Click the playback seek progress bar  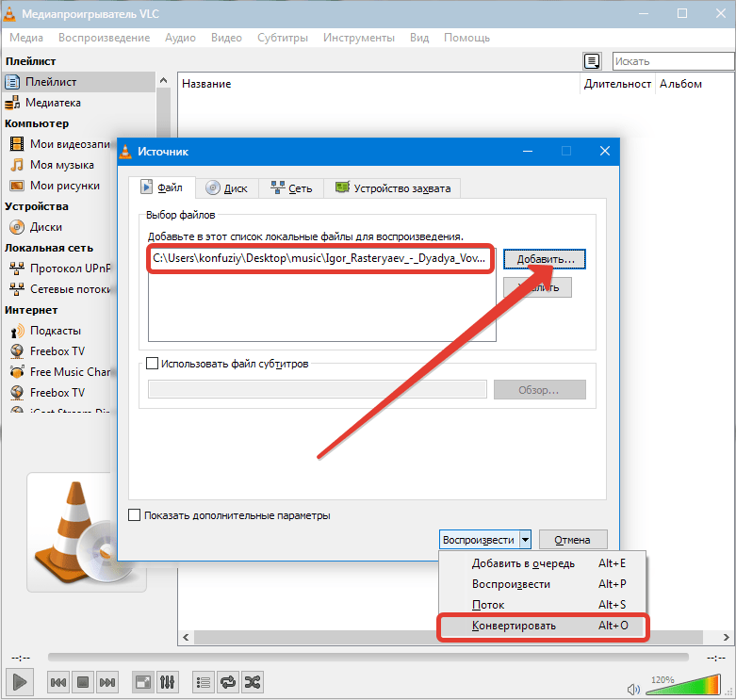point(368,658)
